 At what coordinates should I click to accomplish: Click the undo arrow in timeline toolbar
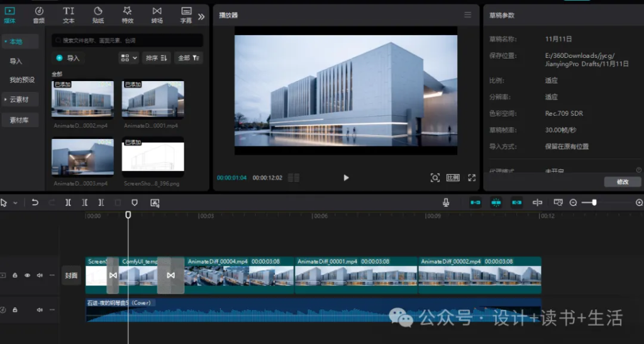(x=35, y=203)
